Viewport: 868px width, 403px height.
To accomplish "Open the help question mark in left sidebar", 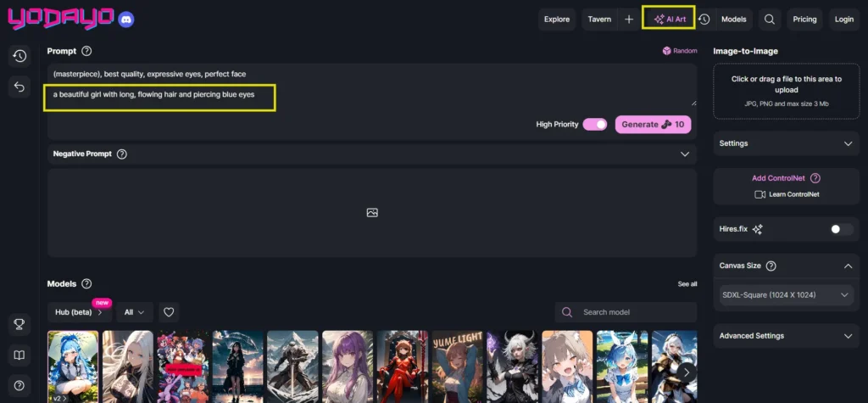I will click(19, 386).
